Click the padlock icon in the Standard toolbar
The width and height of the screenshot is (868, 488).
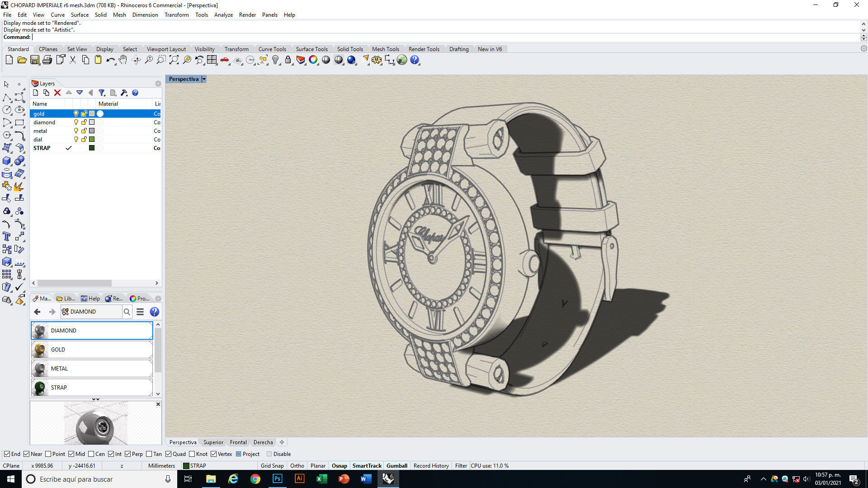click(x=288, y=60)
